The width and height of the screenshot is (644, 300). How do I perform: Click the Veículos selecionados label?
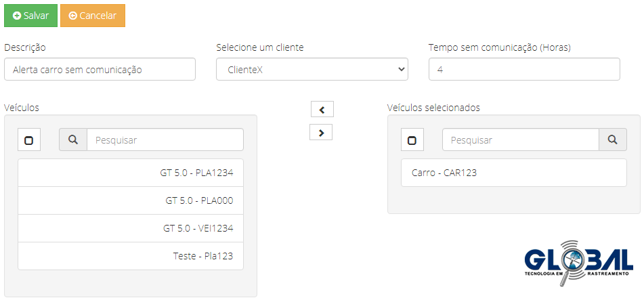[x=433, y=108]
